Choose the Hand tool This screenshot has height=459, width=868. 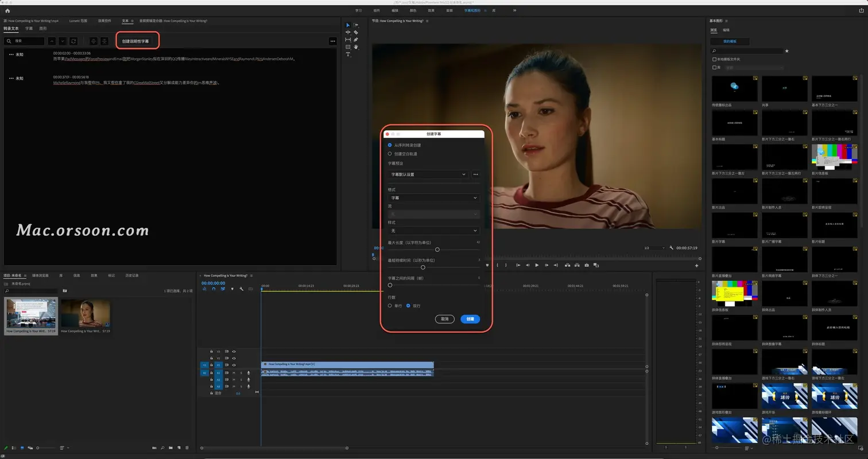(x=356, y=47)
